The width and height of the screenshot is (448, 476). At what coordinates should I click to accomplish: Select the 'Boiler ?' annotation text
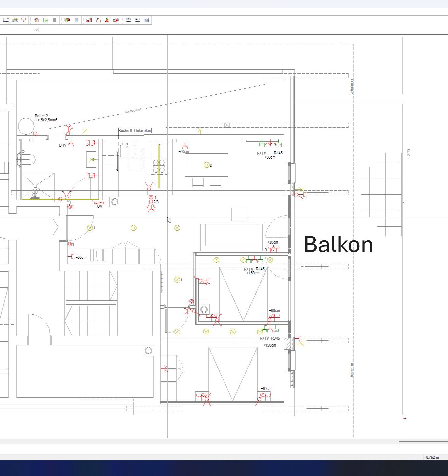[41, 116]
